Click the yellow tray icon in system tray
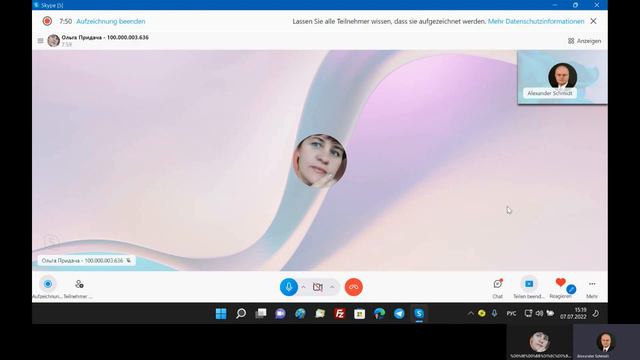This screenshot has width=640, height=360. (482, 313)
